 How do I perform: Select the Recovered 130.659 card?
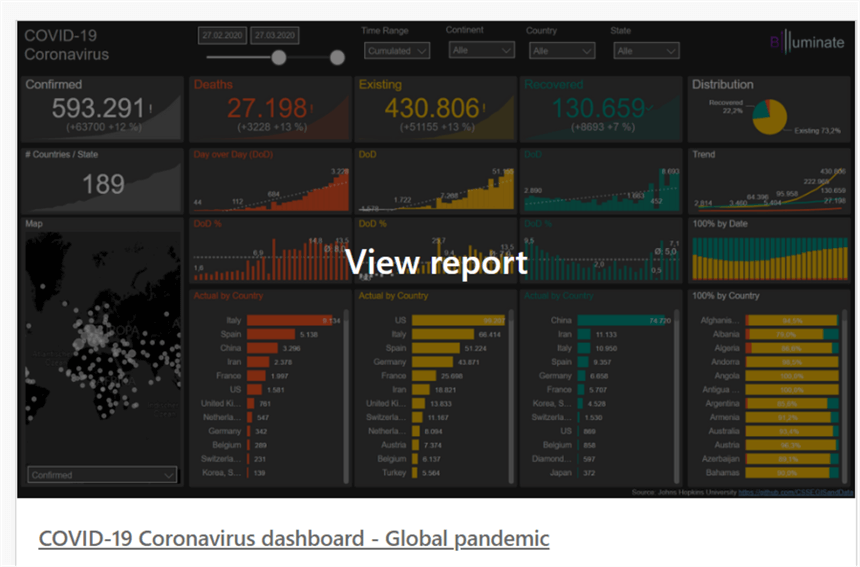[x=601, y=109]
